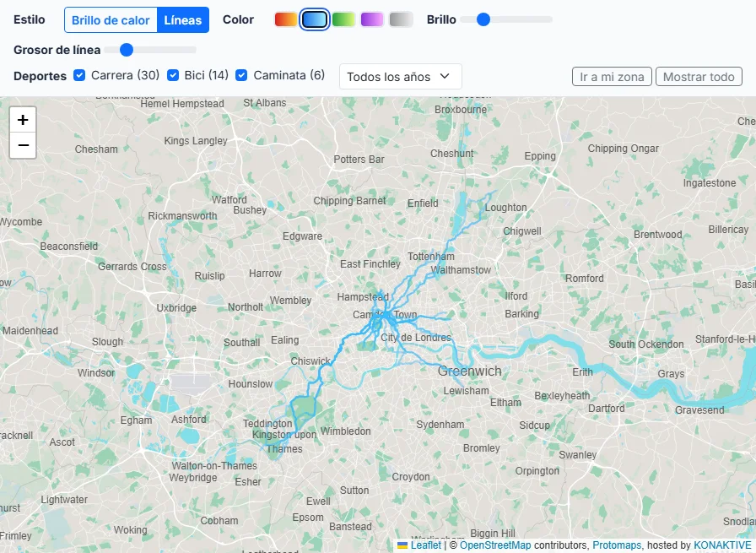Click the Bromley map label
Screen dimensions: 756x553
click(481, 447)
